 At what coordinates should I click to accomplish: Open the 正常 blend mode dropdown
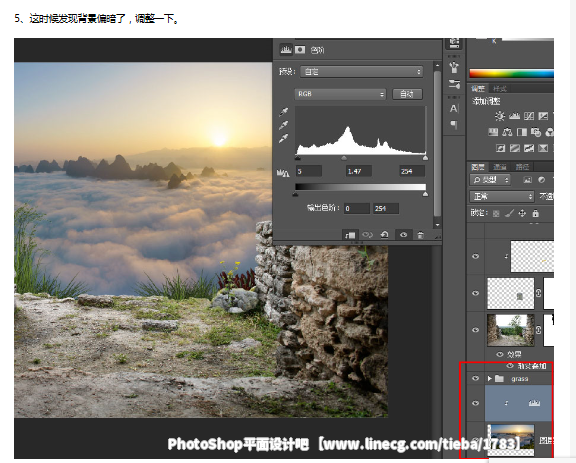tap(502, 197)
